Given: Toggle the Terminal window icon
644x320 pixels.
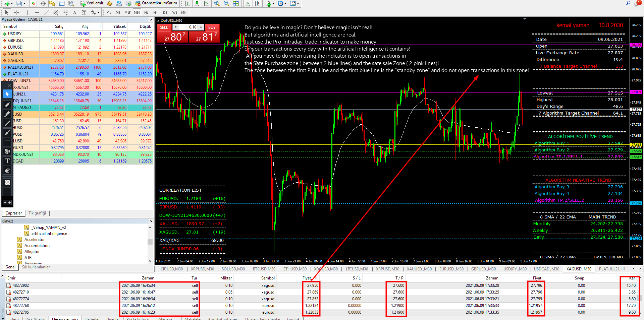Looking at the screenshot, I should click(62, 3).
